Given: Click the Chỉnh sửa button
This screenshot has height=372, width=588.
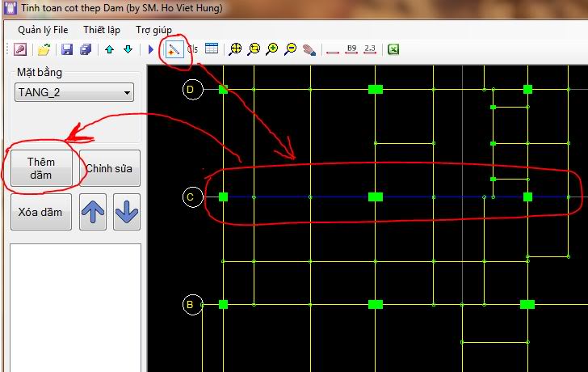Looking at the screenshot, I should click(x=110, y=168).
